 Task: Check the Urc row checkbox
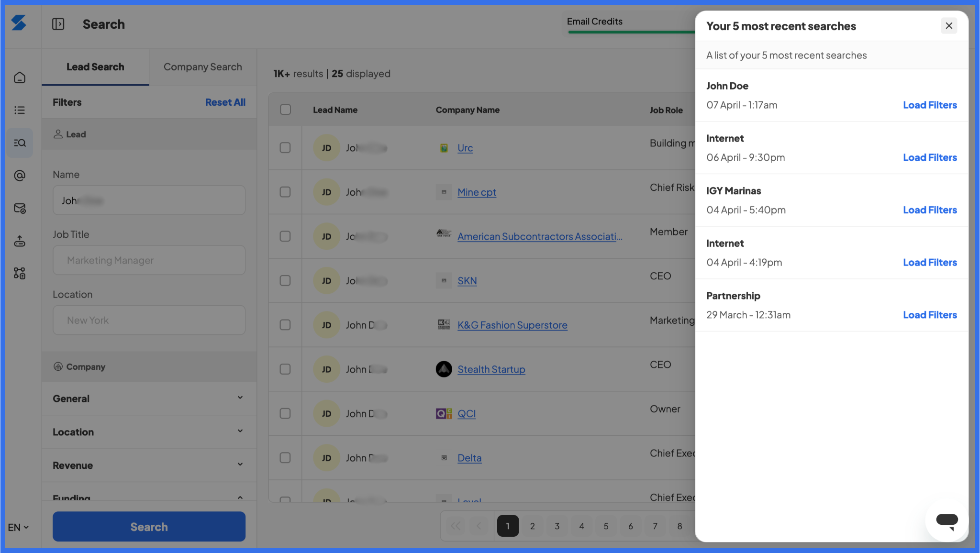click(285, 148)
